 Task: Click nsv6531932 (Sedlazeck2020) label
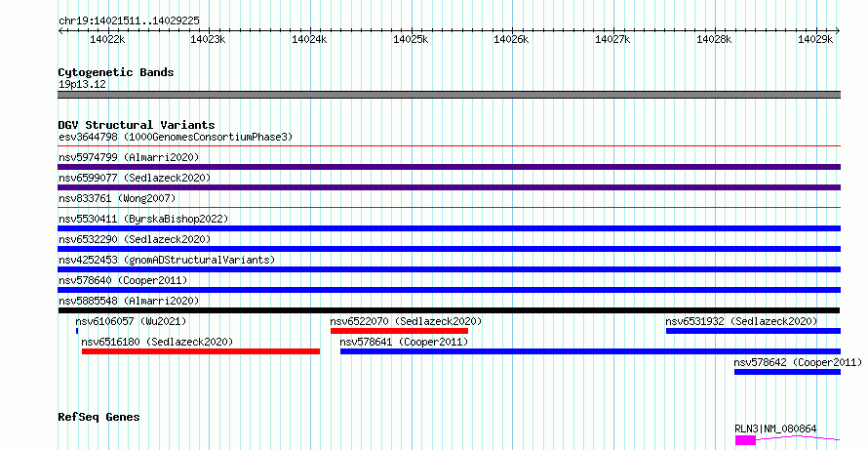[741, 321]
